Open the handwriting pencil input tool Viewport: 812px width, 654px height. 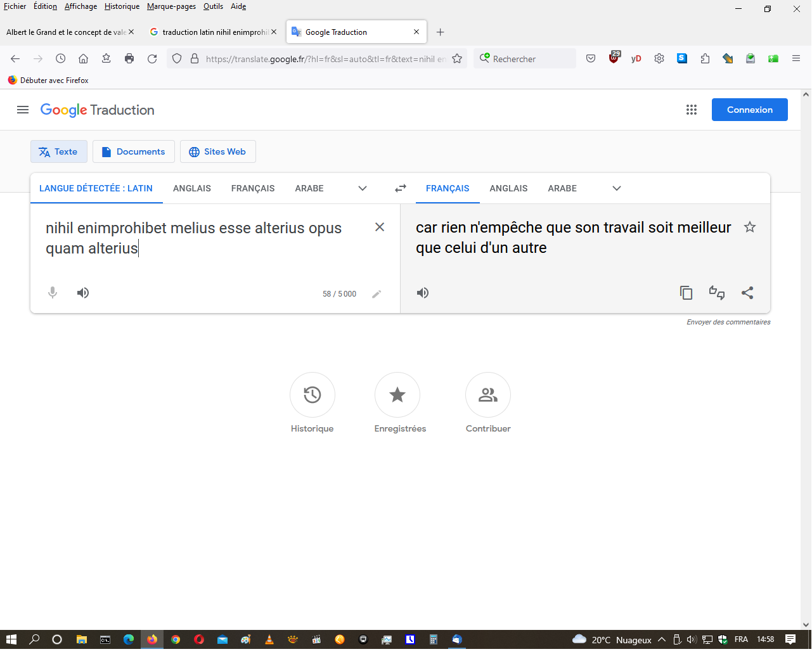(x=377, y=294)
